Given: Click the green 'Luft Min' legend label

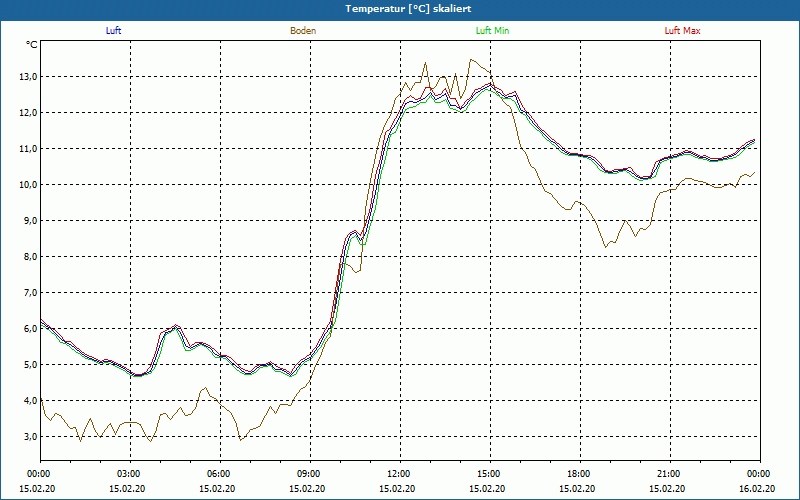Looking at the screenshot, I should pyautogui.click(x=492, y=31).
